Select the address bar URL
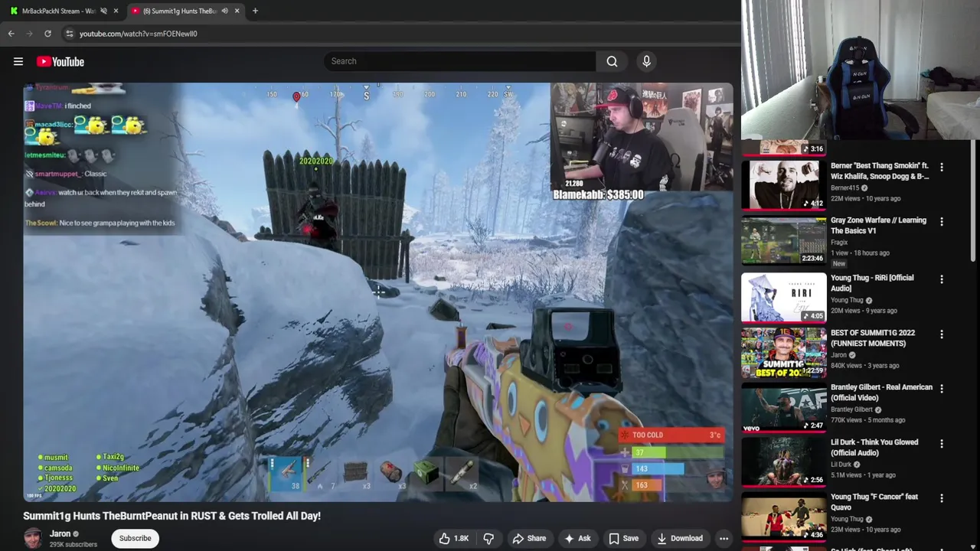This screenshot has height=551, width=980. coord(139,34)
